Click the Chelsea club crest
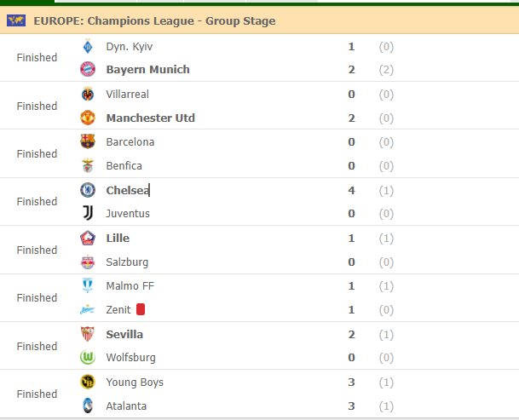 [x=88, y=190]
